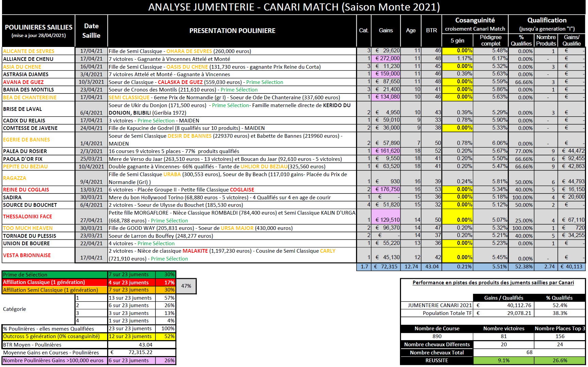Click the TOO MUCH HEAVEN cell
This screenshot has height=367, width=588.
point(38,228)
